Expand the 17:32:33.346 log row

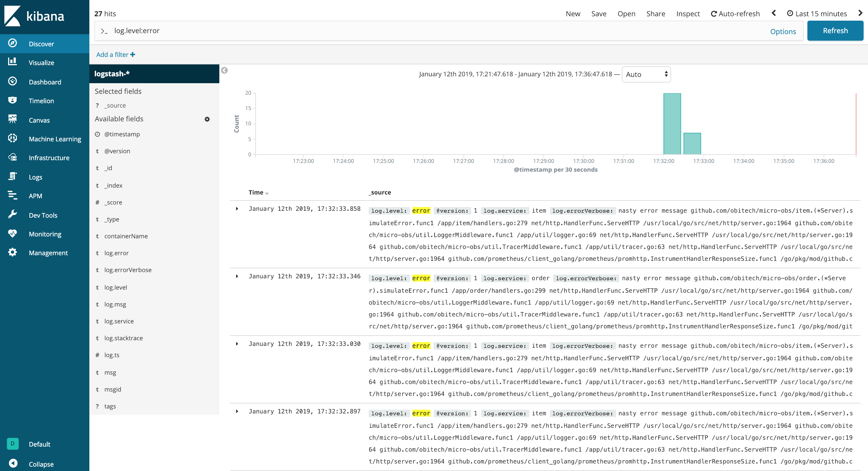point(237,276)
